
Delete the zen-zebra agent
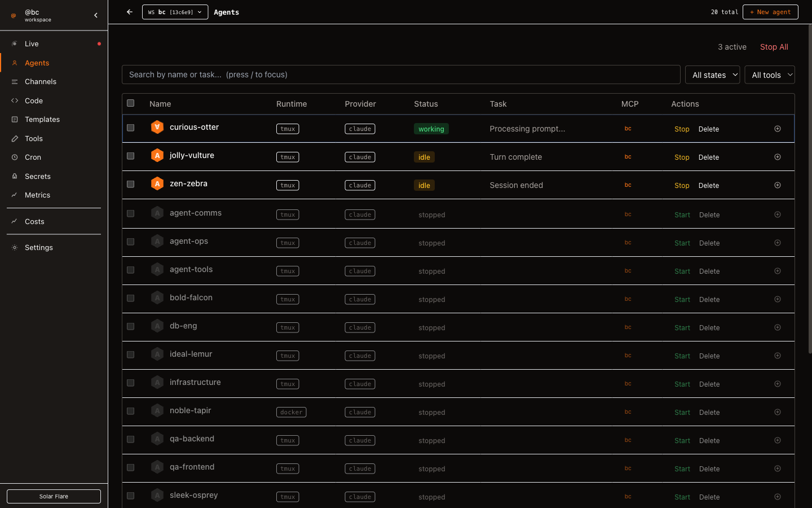click(x=709, y=185)
